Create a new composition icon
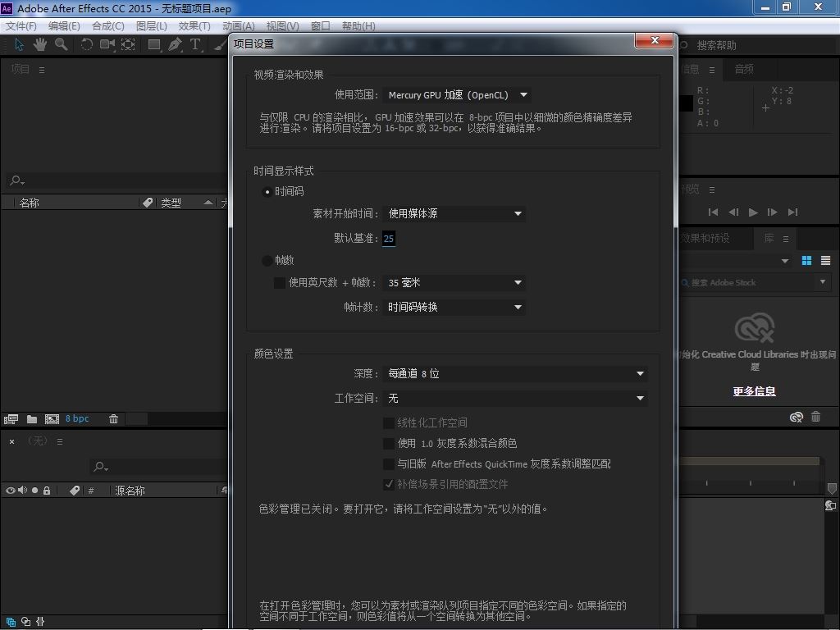The width and height of the screenshot is (840, 630). [x=52, y=419]
